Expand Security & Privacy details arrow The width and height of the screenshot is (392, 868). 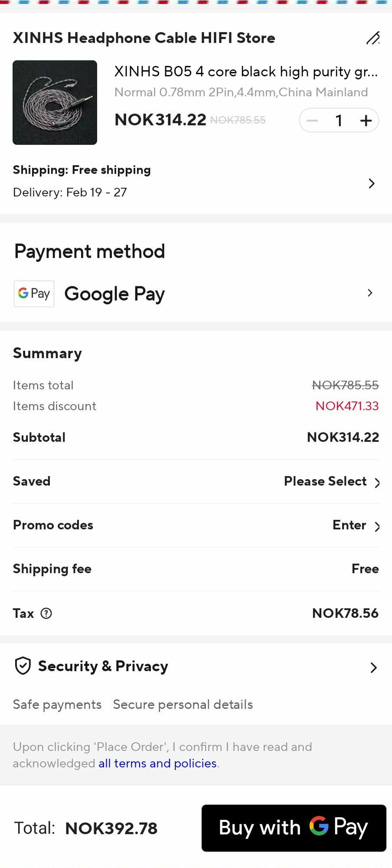[373, 667]
